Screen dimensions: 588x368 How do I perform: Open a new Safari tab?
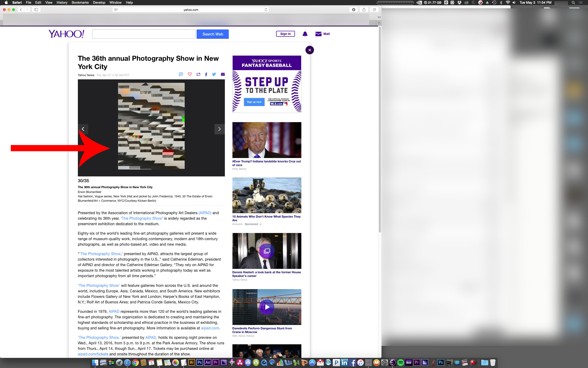pos(379,23)
